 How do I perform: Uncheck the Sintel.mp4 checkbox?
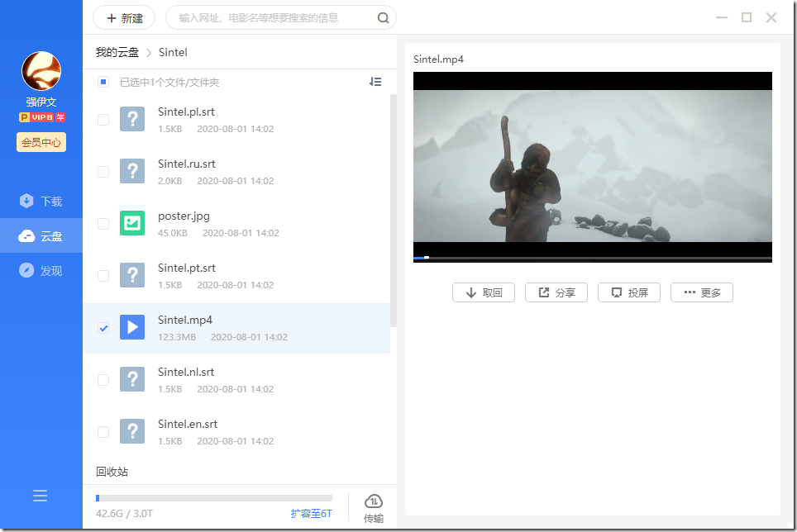pyautogui.click(x=103, y=328)
